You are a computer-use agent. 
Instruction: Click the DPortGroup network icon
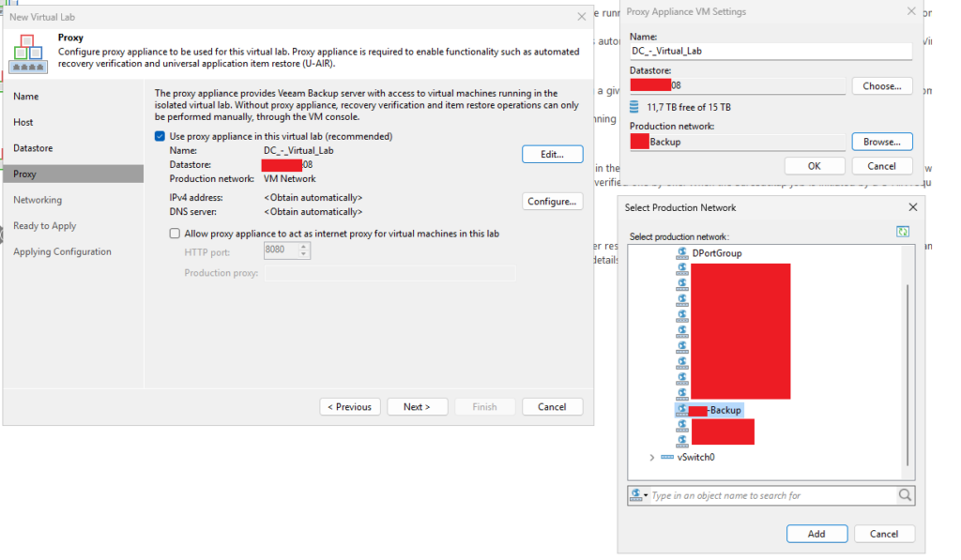(682, 253)
